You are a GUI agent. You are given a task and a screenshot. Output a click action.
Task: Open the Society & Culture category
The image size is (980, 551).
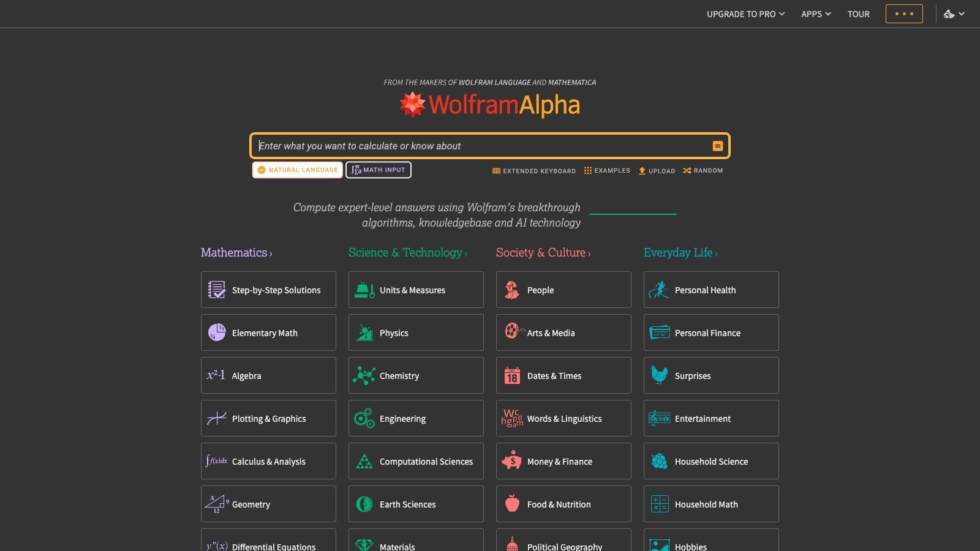point(543,252)
